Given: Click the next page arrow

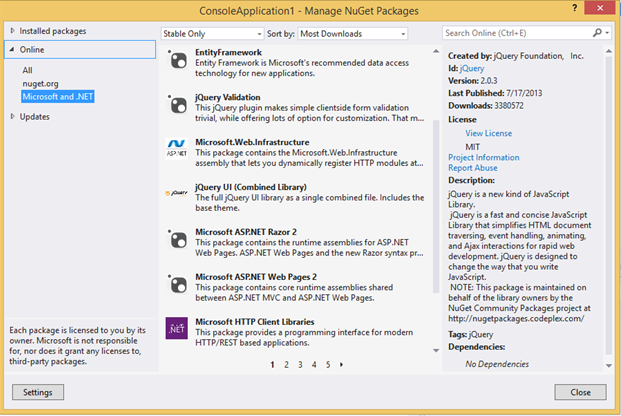Looking at the screenshot, I should pyautogui.click(x=341, y=364).
